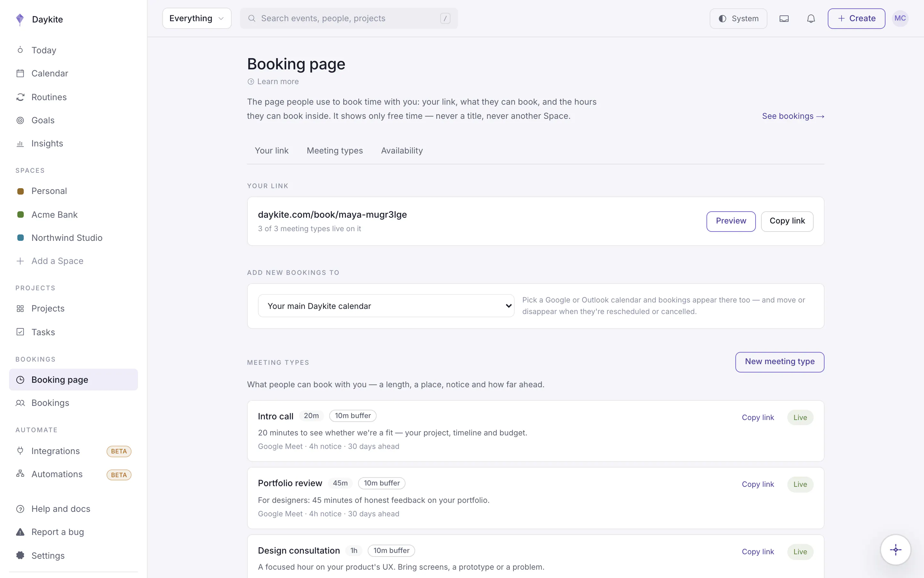
Task: Click the Learn more link
Action: tap(273, 82)
